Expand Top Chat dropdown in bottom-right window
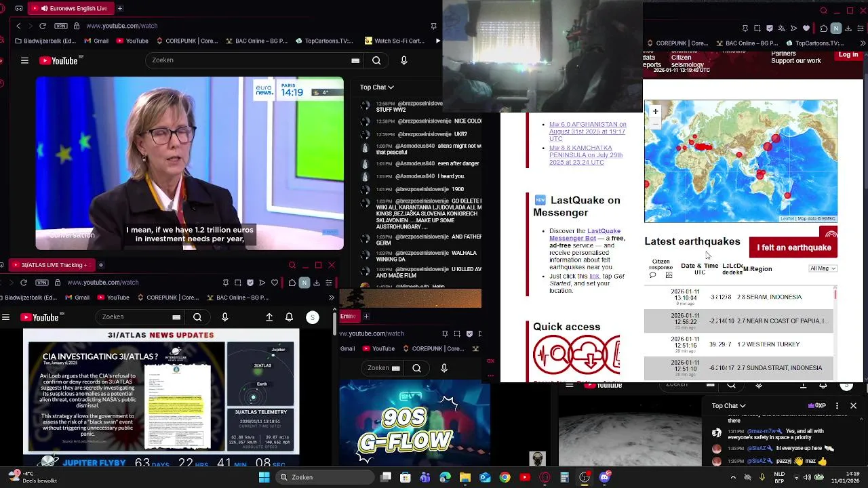 pos(729,405)
